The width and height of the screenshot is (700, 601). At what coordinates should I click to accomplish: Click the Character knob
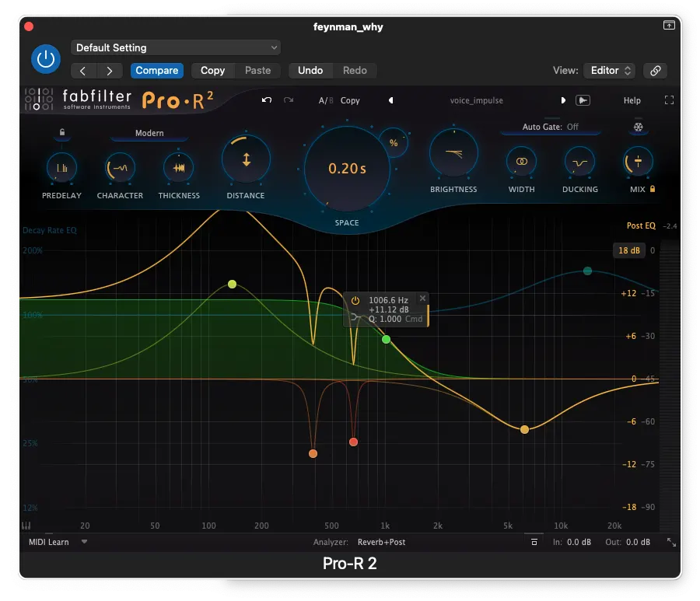click(x=120, y=168)
